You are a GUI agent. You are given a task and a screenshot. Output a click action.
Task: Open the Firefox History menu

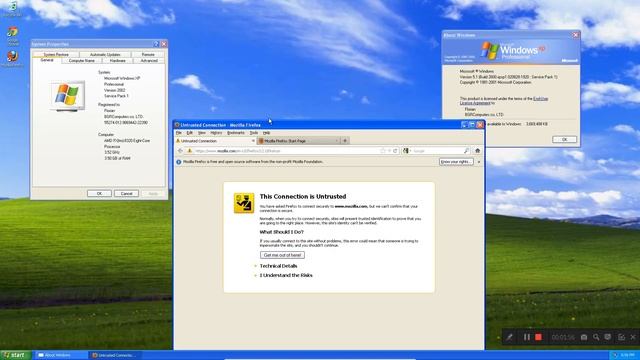(x=216, y=133)
